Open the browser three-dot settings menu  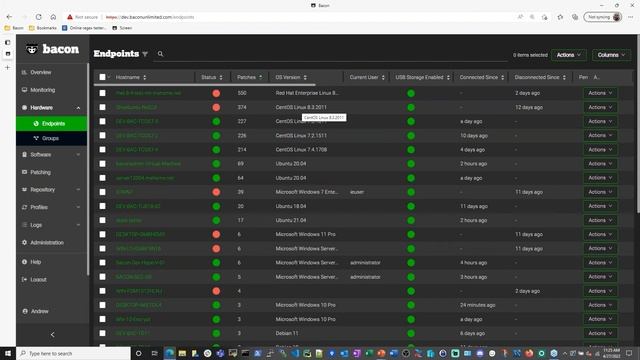631,17
